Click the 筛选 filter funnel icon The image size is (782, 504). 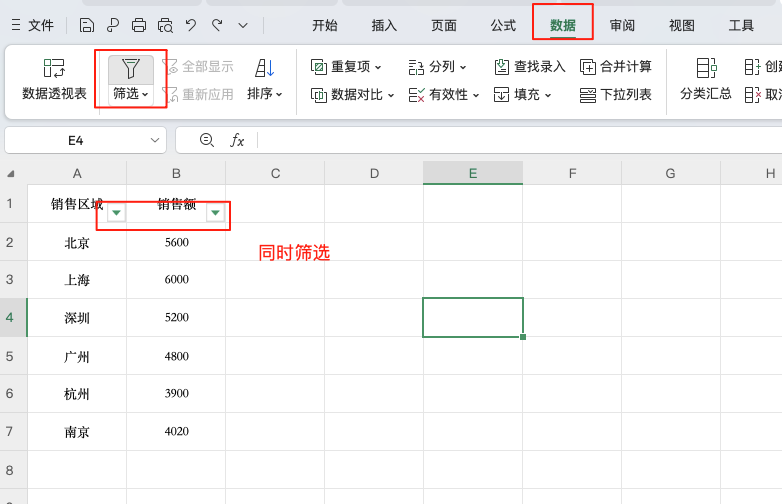pos(131,68)
